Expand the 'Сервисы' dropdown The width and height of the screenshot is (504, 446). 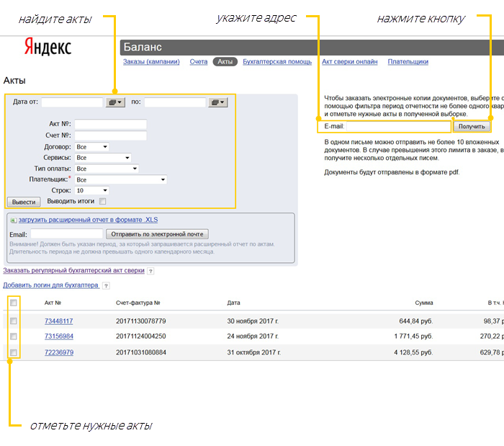[103, 158]
